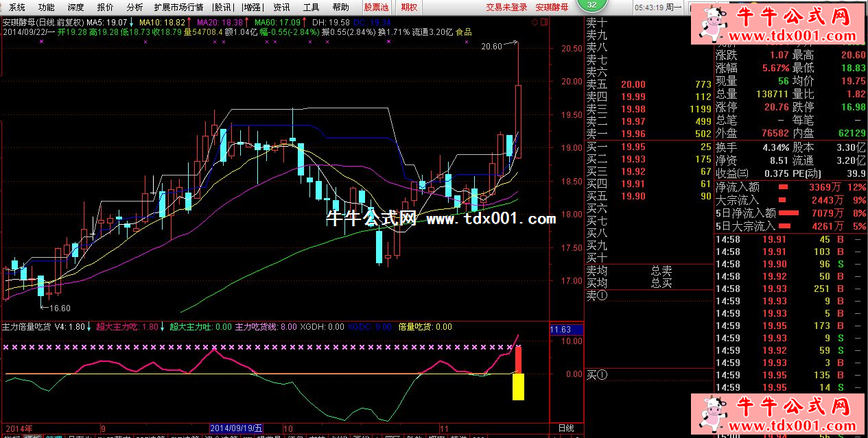Screen dimensions: 868x438
Task: Select the 卖三 row at 19.98
Action: (x=650, y=109)
